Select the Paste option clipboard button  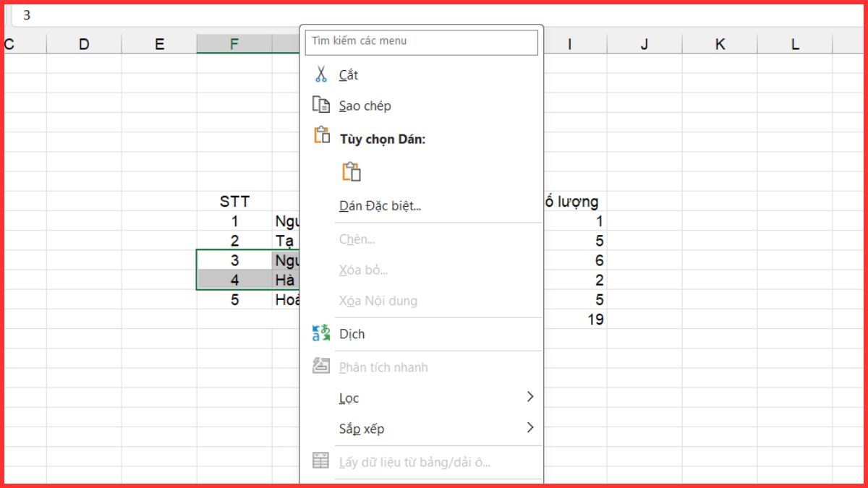(352, 171)
